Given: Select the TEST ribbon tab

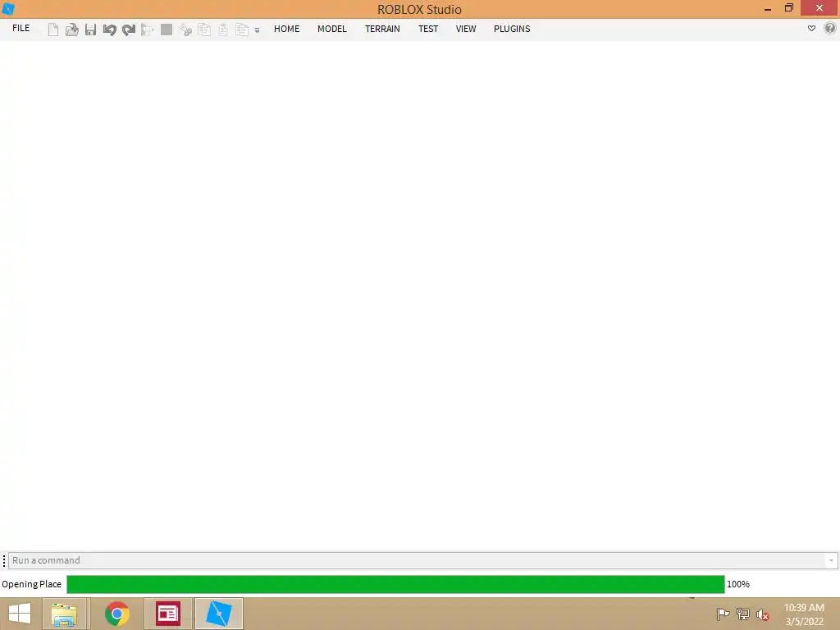Looking at the screenshot, I should point(428,29).
